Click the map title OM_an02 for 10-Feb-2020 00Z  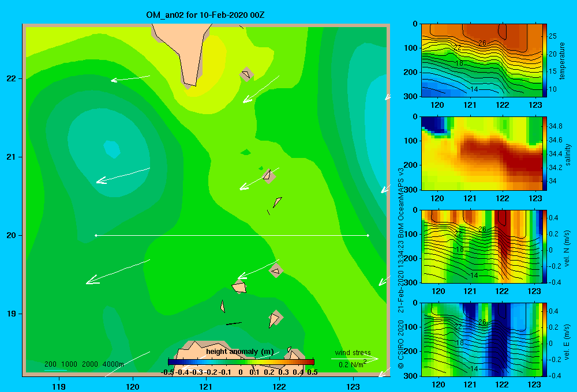click(x=205, y=15)
